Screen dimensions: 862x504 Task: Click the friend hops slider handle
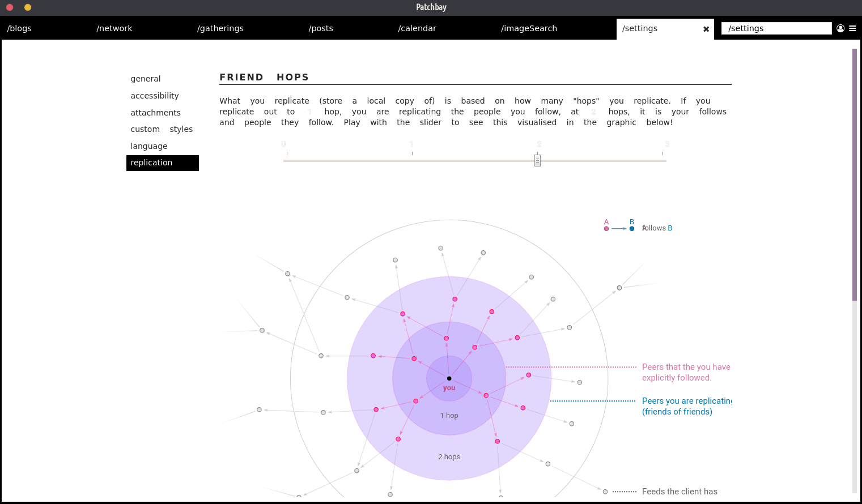click(537, 160)
